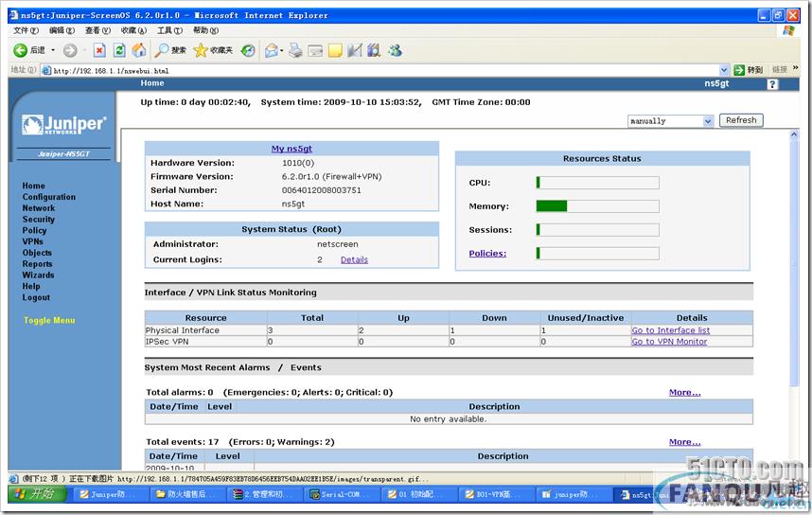Expand VPNs in sidebar menu
Image resolution: width=812 pixels, height=515 pixels.
click(x=32, y=241)
